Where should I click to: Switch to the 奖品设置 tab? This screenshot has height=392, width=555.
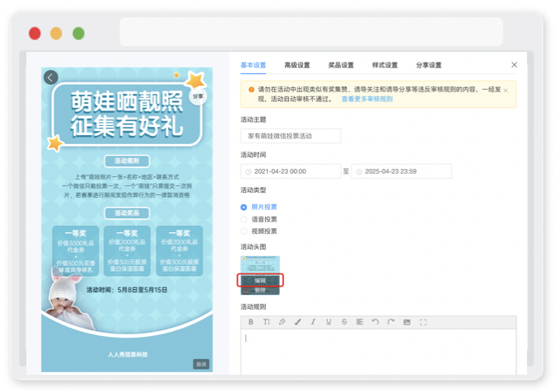[341, 65]
